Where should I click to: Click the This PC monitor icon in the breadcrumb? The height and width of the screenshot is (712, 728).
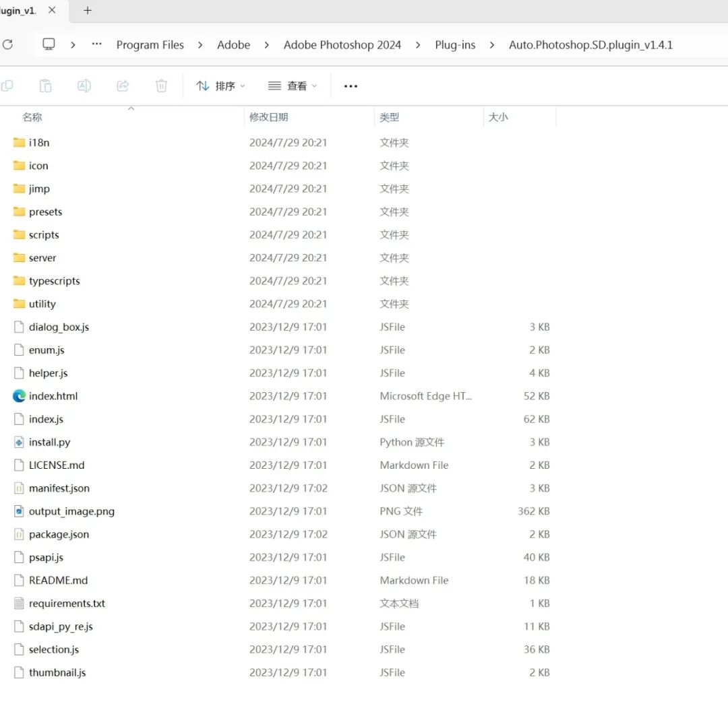49,44
